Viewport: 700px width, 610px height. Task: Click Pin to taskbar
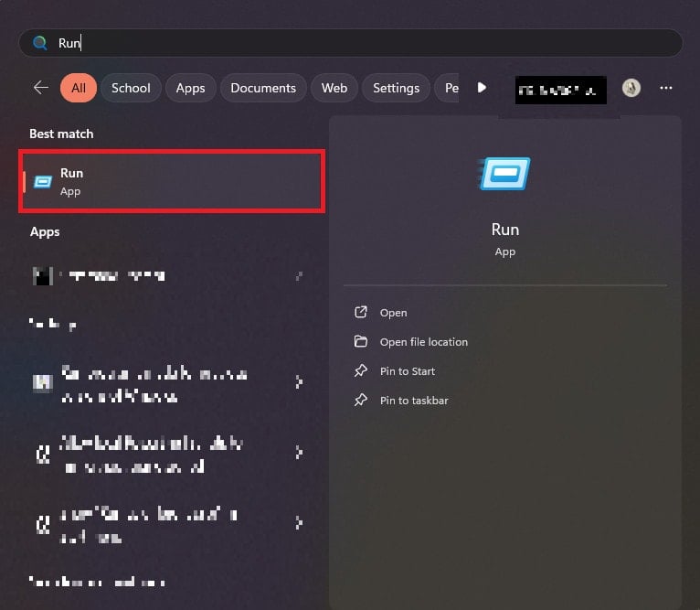pyautogui.click(x=414, y=401)
